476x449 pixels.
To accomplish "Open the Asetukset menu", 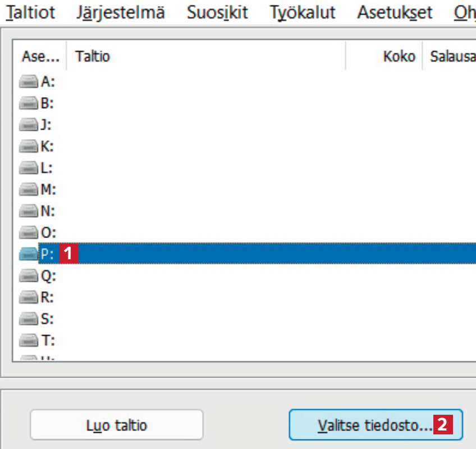I will [394, 12].
